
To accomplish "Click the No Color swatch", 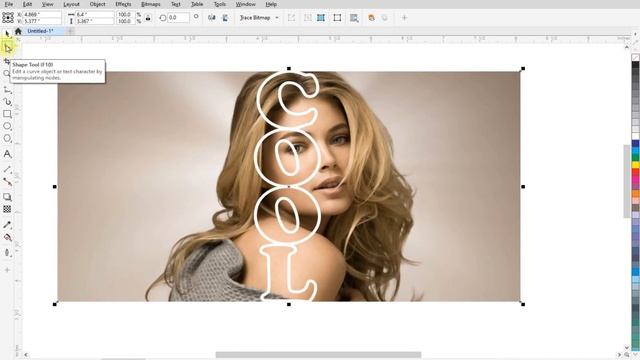I will click(x=636, y=58).
